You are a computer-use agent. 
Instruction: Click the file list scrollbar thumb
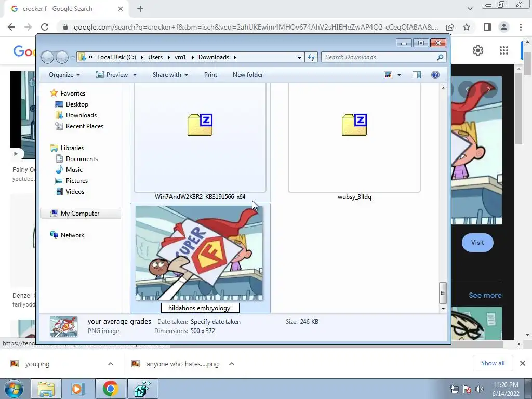[443, 292]
